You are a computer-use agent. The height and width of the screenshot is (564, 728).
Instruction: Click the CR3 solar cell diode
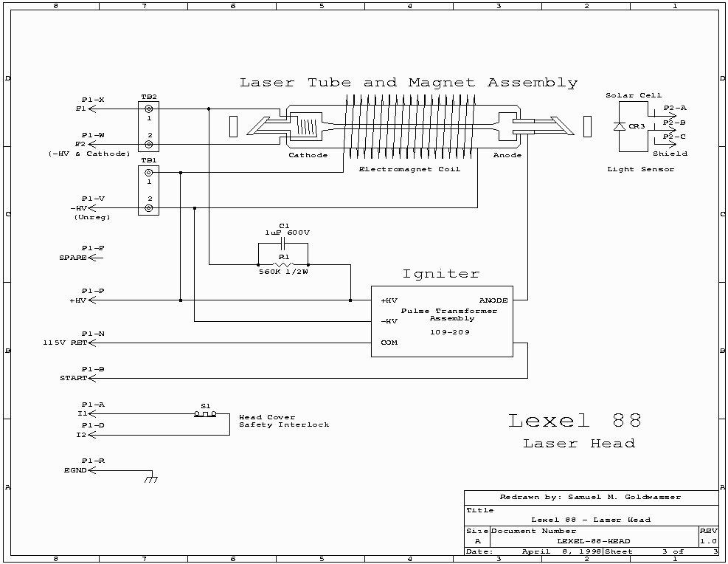620,126
